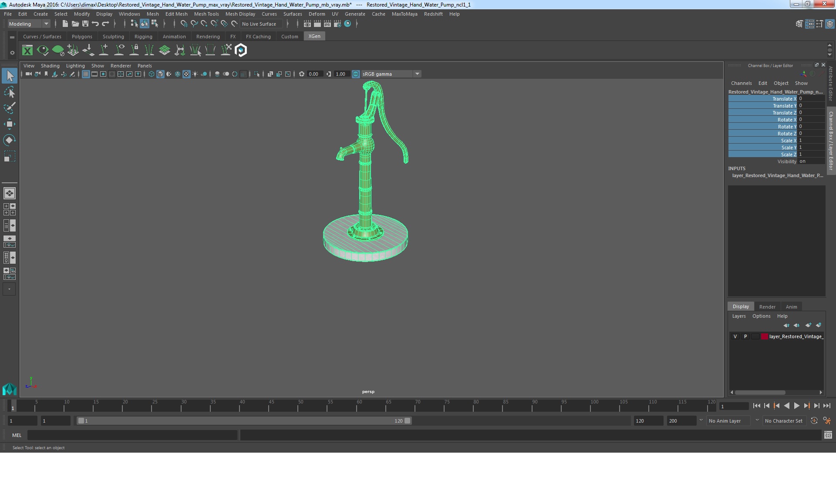Image resolution: width=836 pixels, height=504 pixels.
Task: Open animation preferences running-man icon
Action: (827, 421)
